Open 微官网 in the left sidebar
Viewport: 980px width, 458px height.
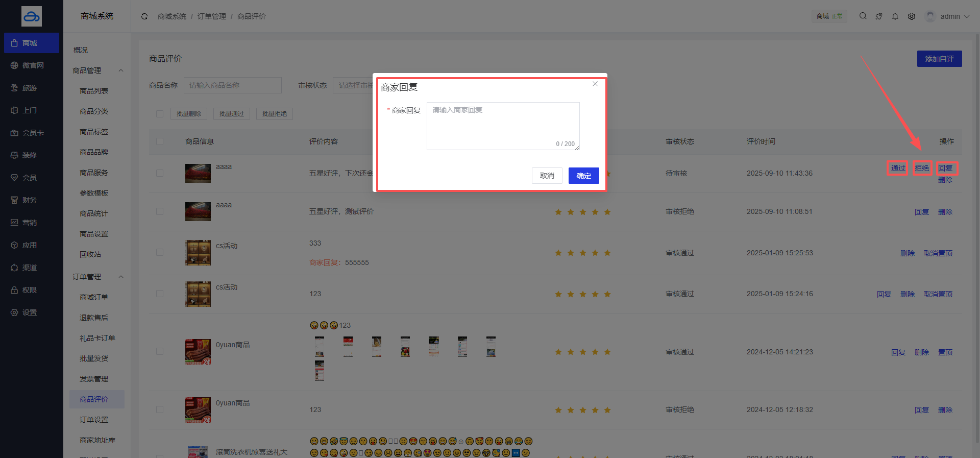(x=32, y=65)
